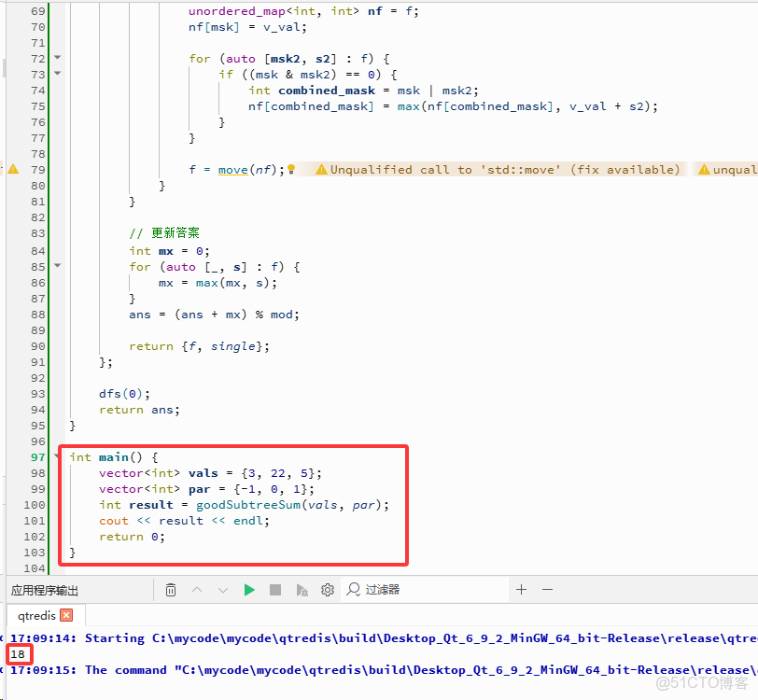
Task: Click the 更新答案 comment line
Action: click(164, 233)
